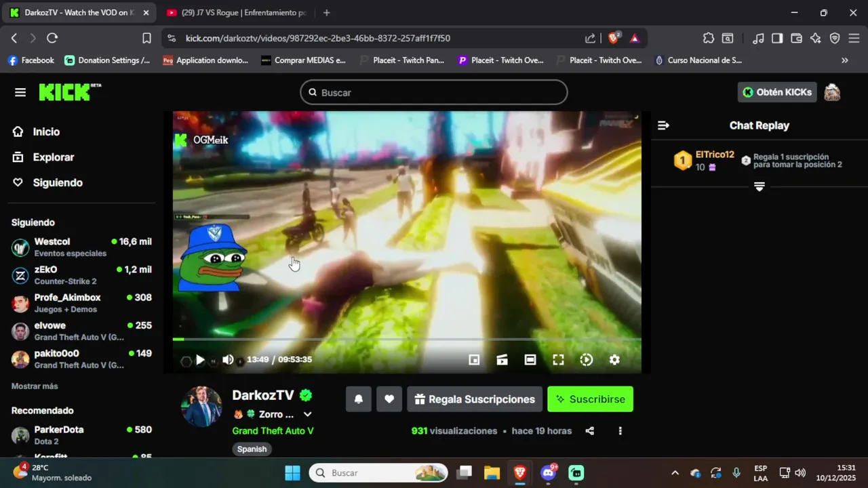Switch to the DarkozTV Kick browser tab
Viewport: 868px width, 488px height.
(x=80, y=13)
